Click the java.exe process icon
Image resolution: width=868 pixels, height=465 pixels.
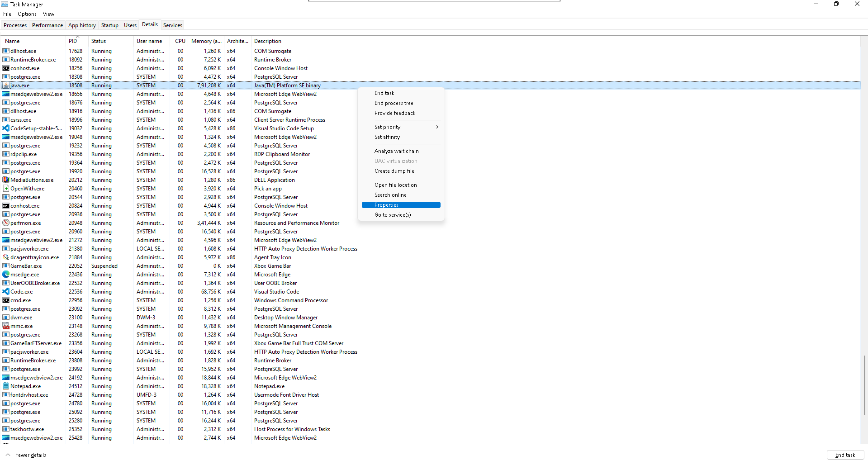(6, 85)
